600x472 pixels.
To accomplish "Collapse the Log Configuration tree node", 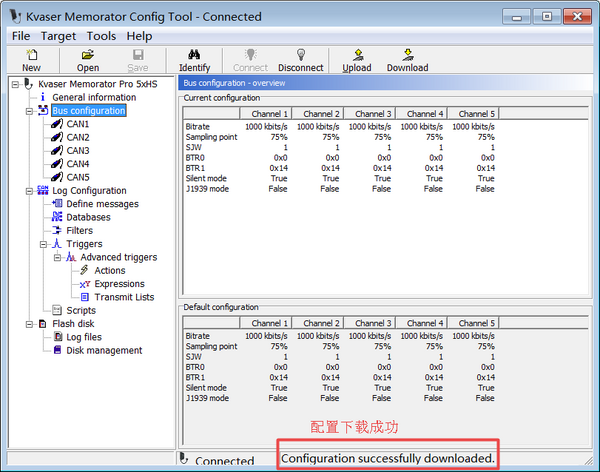I will tap(29, 191).
